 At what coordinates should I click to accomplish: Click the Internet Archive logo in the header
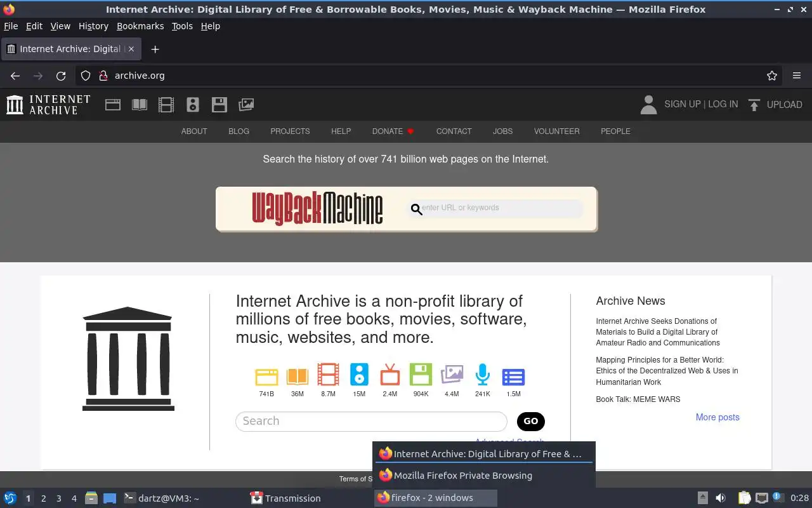click(48, 105)
